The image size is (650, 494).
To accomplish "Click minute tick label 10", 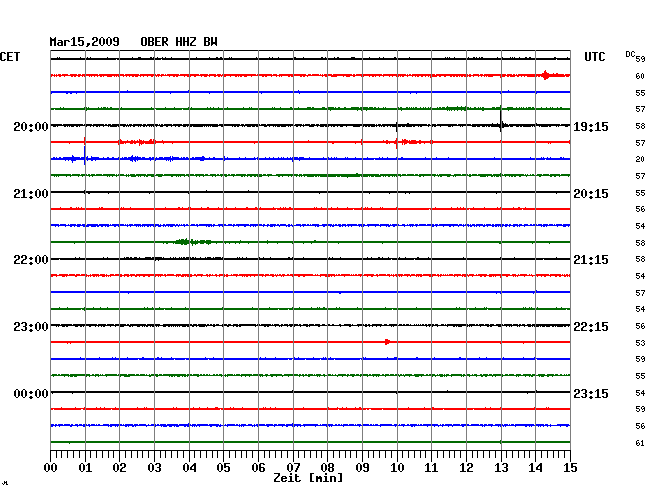I will [397, 468].
